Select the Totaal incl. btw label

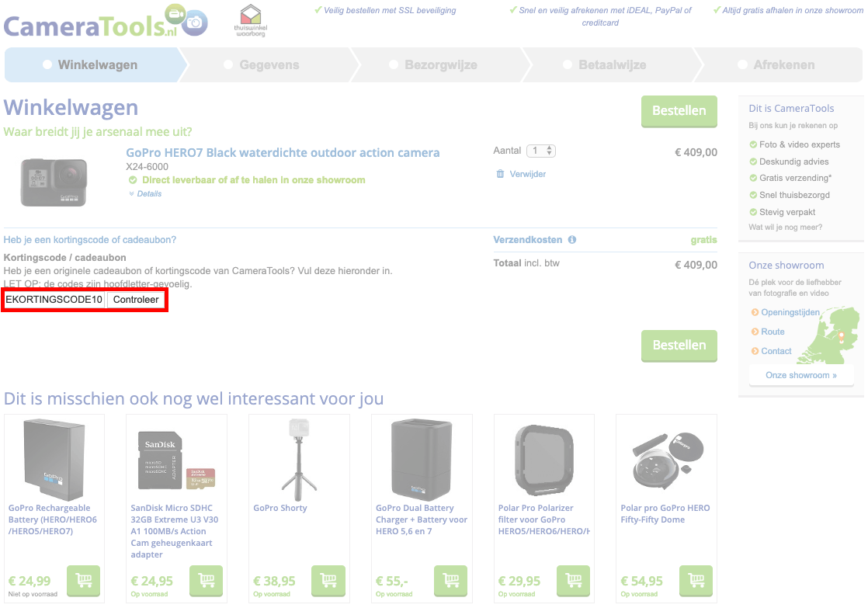click(526, 263)
